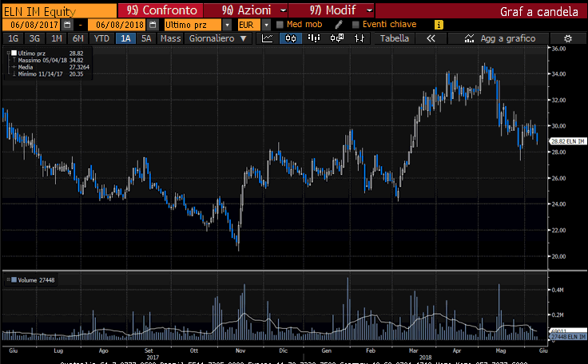This screenshot has width=588, height=364.
Task: Click the pencil annotation icon
Action: coord(339,25)
